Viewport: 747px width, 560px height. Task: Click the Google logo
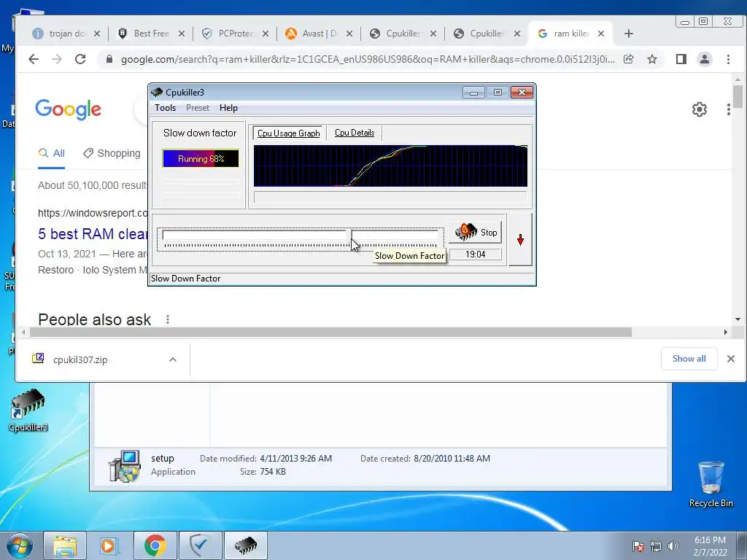click(x=68, y=109)
